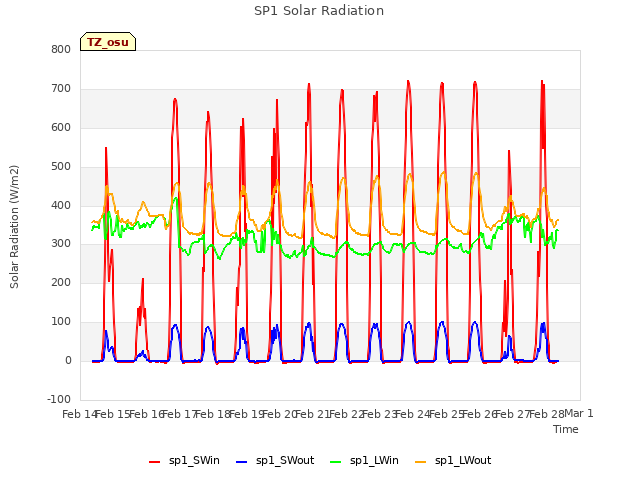Click the Feb 26 x-axis tick label
The image size is (640, 480).
[x=480, y=414]
